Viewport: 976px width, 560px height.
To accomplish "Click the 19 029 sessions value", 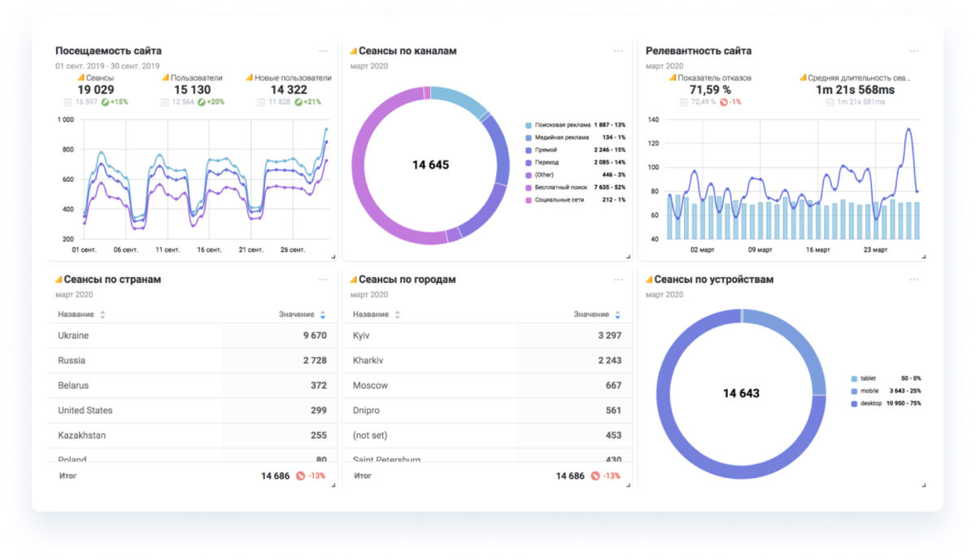I will point(96,90).
